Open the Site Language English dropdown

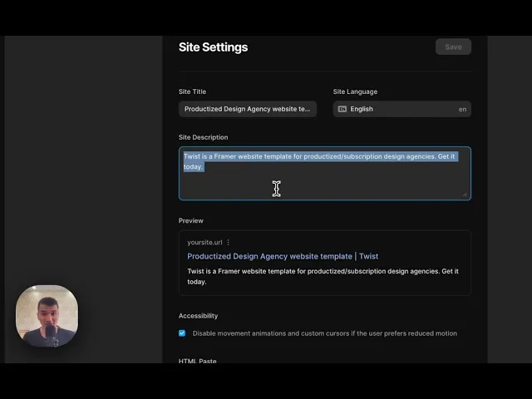point(401,109)
